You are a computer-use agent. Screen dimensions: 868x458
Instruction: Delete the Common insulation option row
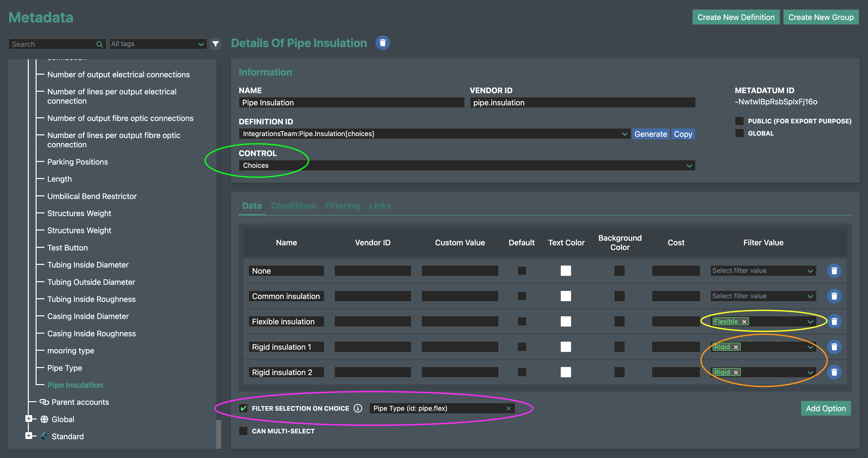(834, 296)
